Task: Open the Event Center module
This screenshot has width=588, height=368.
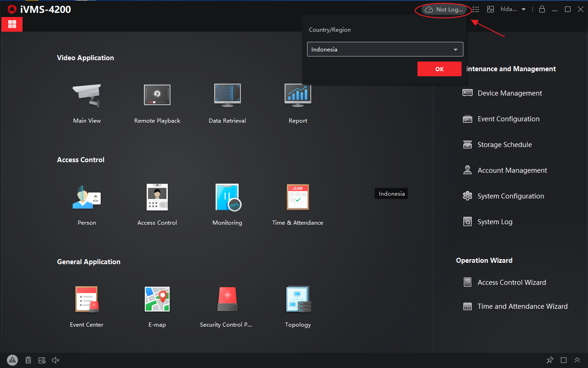Action: [x=87, y=299]
